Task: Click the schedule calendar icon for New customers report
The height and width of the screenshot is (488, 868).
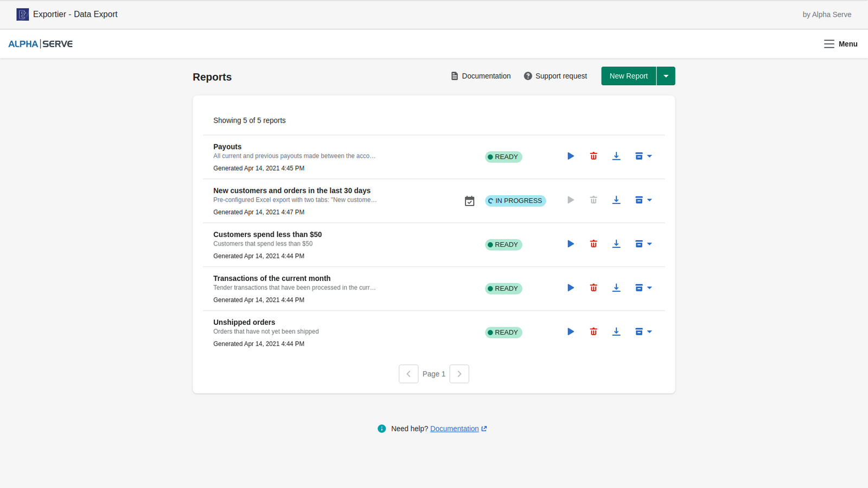Action: tap(470, 201)
